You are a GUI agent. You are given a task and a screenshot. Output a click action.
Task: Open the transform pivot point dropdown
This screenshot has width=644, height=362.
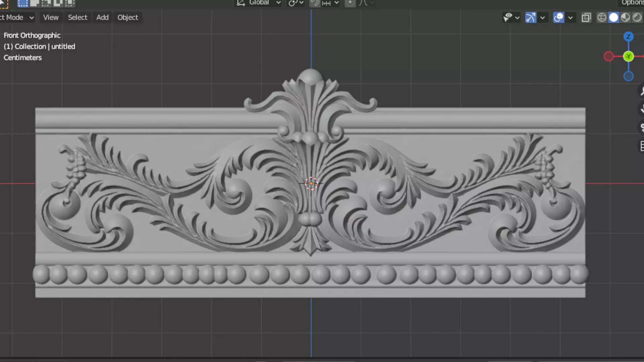coord(296,3)
